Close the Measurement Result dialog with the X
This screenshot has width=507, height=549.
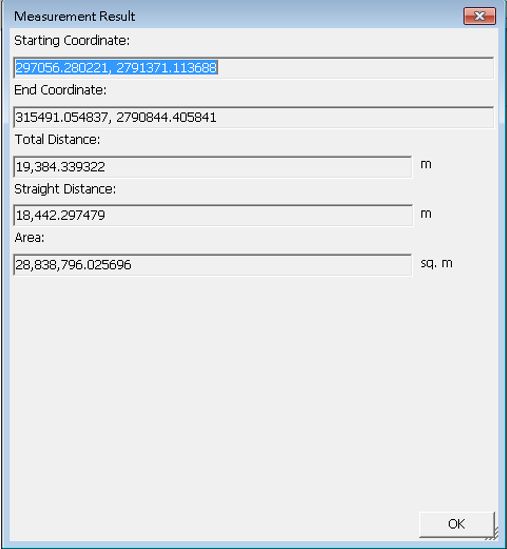pyautogui.click(x=479, y=16)
